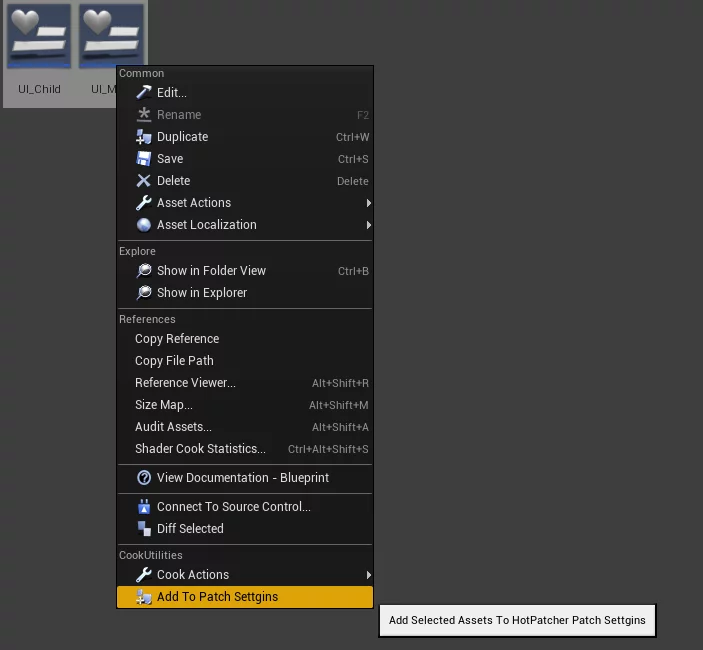Click the Duplicate icon in context menu
Image resolution: width=703 pixels, height=650 pixels.
click(x=144, y=137)
